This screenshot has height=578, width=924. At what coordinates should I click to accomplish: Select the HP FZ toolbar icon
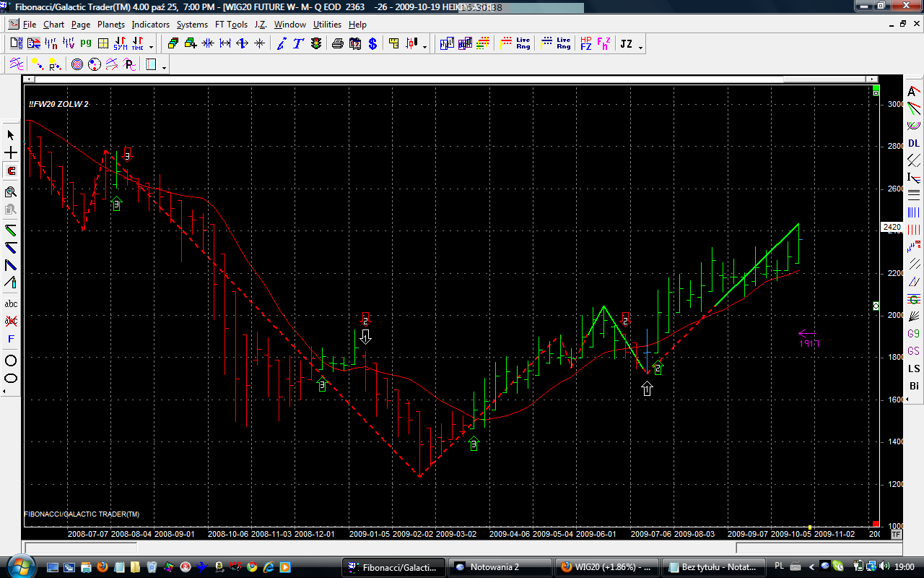coord(585,44)
